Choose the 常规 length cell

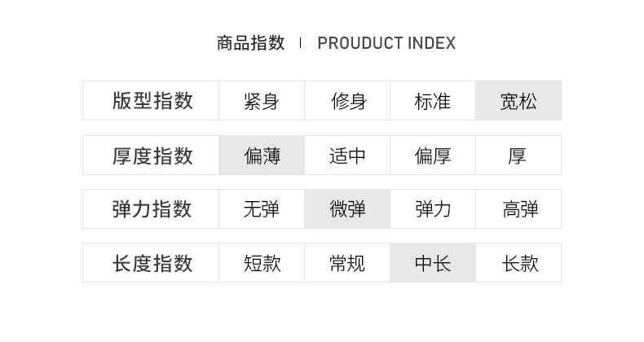point(347,263)
